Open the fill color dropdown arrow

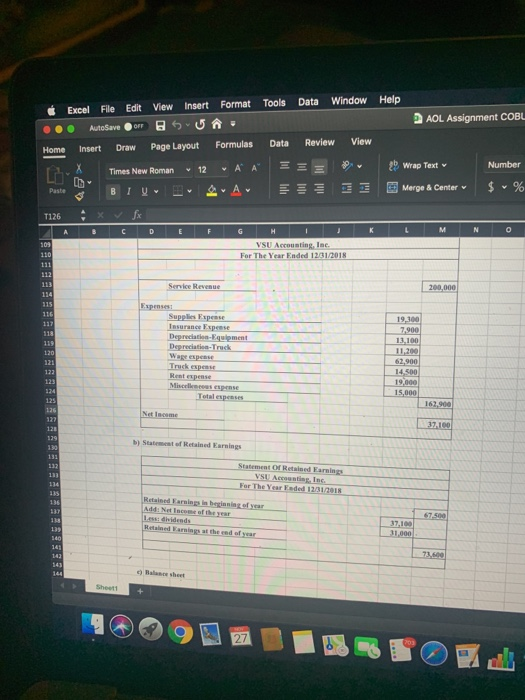click(x=223, y=191)
